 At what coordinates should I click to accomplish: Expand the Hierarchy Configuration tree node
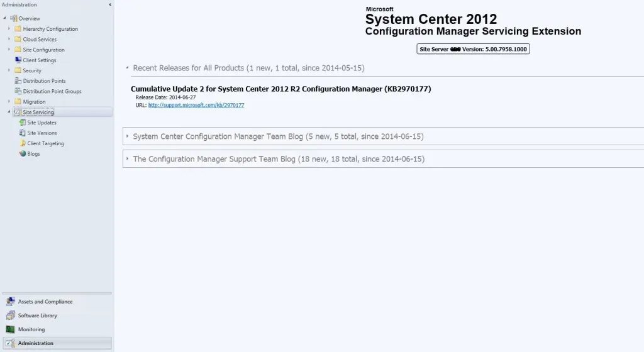coord(9,28)
